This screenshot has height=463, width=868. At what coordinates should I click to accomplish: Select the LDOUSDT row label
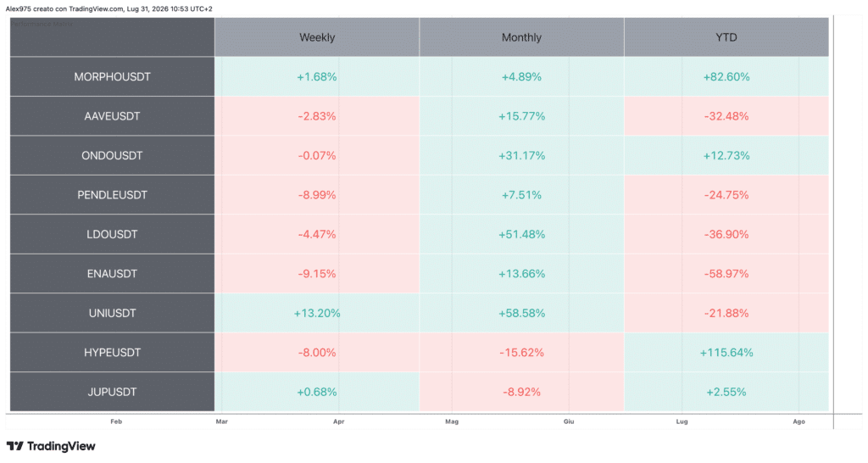[x=113, y=234]
